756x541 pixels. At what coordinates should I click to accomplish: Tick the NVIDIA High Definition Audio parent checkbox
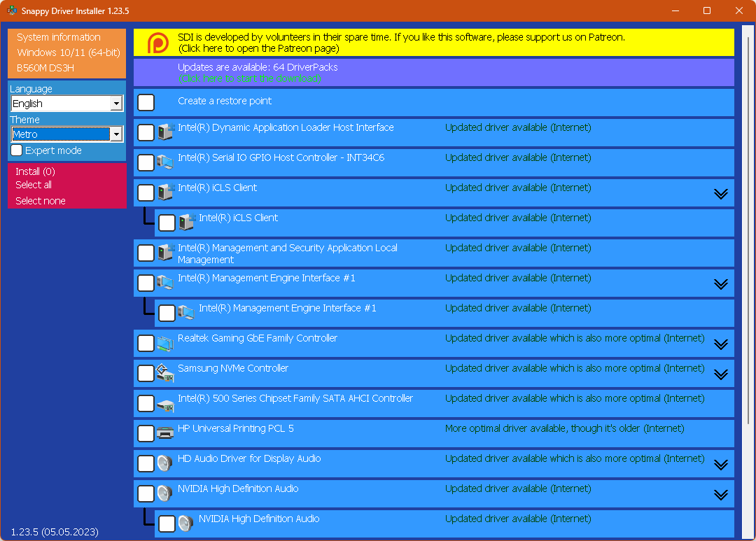pos(146,494)
